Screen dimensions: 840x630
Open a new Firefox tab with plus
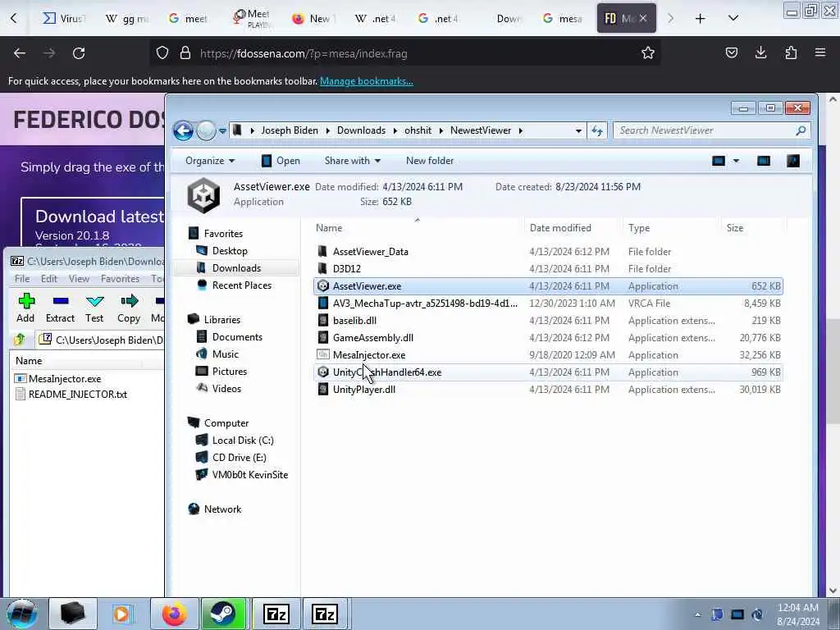(x=701, y=18)
